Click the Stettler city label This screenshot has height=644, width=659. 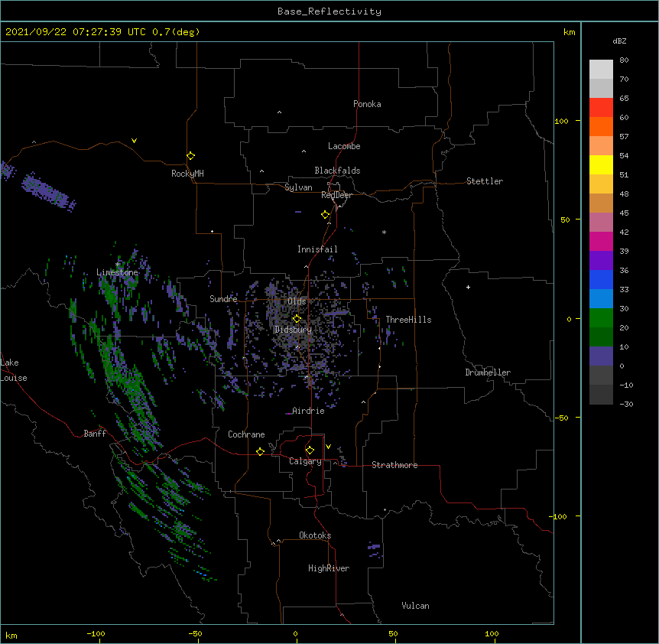pos(485,181)
